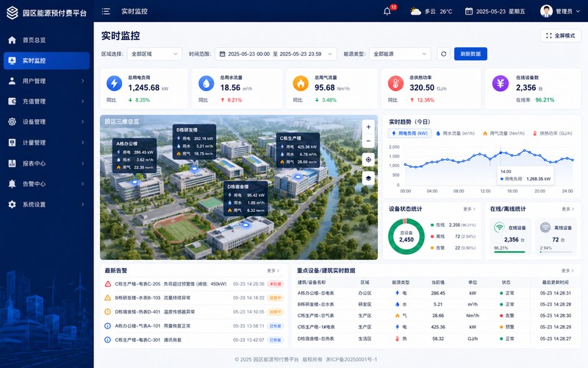Click 已恢复 tag on C栋生产楼-电表C-301 alarm
This screenshot has width=588, height=368.
click(276, 340)
